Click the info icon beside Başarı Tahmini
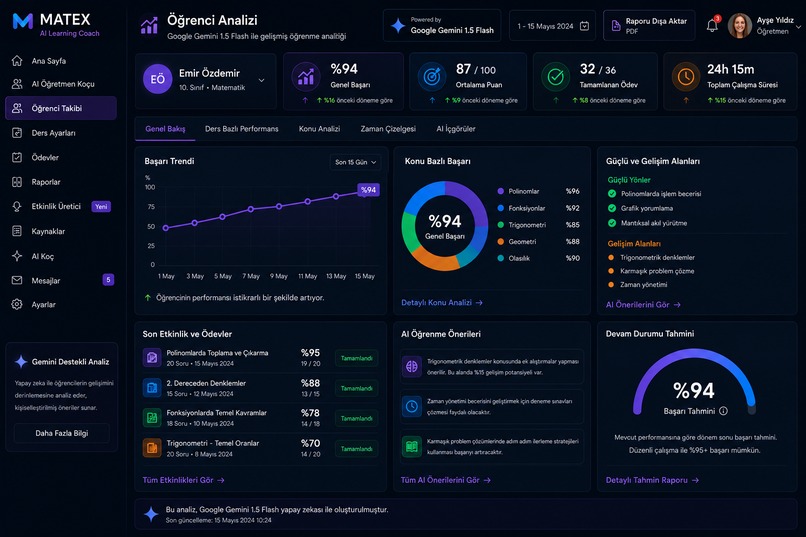Viewport: 806px width, 537px height. coord(723,411)
